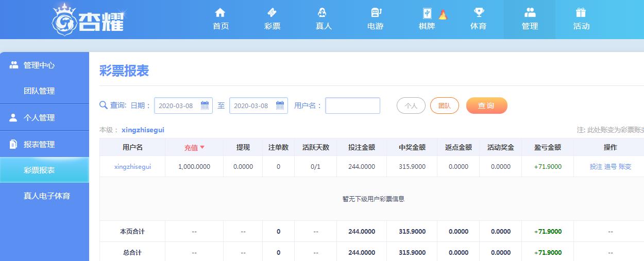The width and height of the screenshot is (644, 261).
Task: Click the 体育 trophy icon
Action: (x=478, y=13)
